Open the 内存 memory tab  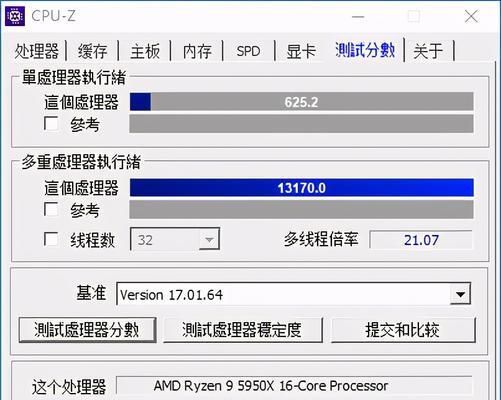pyautogui.click(x=197, y=51)
